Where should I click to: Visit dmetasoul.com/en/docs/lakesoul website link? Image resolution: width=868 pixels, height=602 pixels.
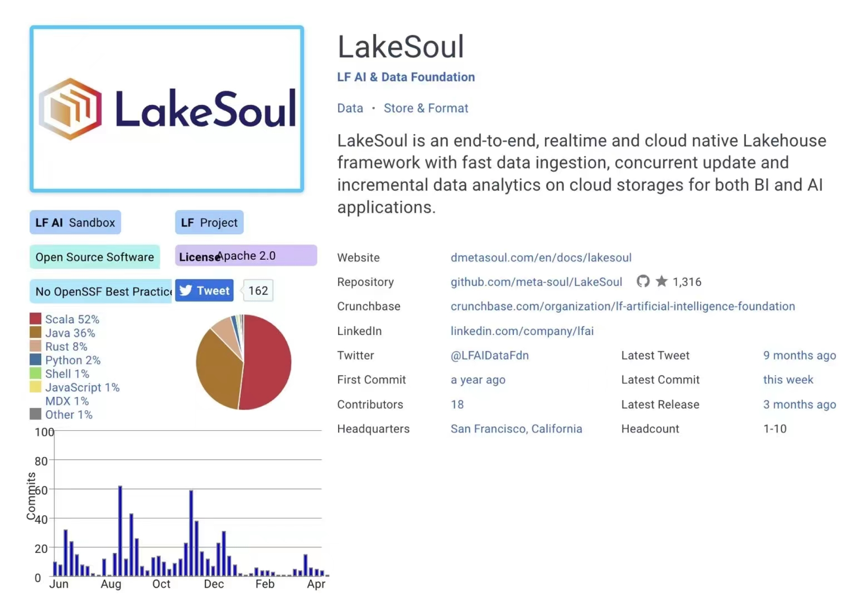[541, 258]
